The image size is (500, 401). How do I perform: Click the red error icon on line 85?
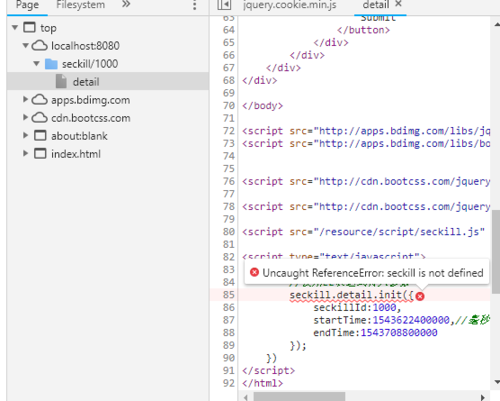pos(420,296)
